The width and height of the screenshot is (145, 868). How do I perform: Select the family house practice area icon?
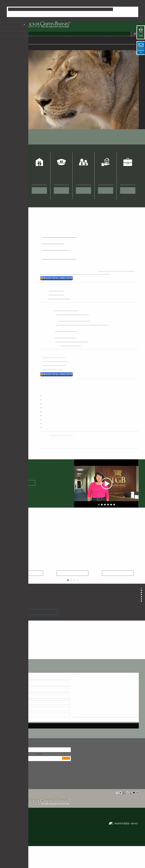pyautogui.click(x=39, y=162)
